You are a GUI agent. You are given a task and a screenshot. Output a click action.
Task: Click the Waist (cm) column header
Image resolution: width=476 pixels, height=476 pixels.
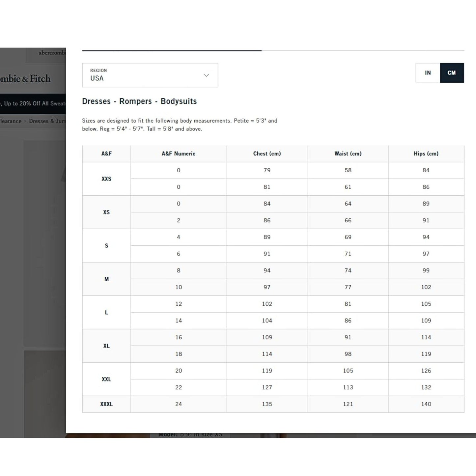click(x=348, y=154)
